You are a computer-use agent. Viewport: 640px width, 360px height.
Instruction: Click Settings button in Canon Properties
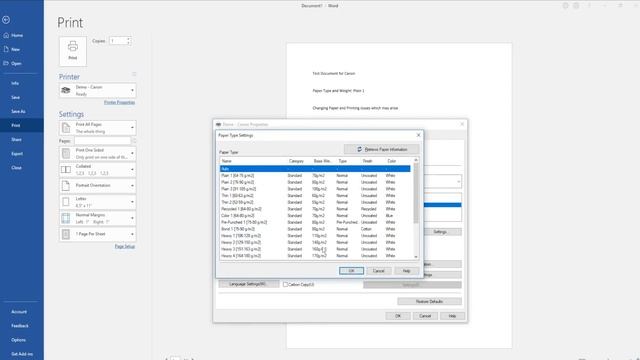tap(440, 232)
